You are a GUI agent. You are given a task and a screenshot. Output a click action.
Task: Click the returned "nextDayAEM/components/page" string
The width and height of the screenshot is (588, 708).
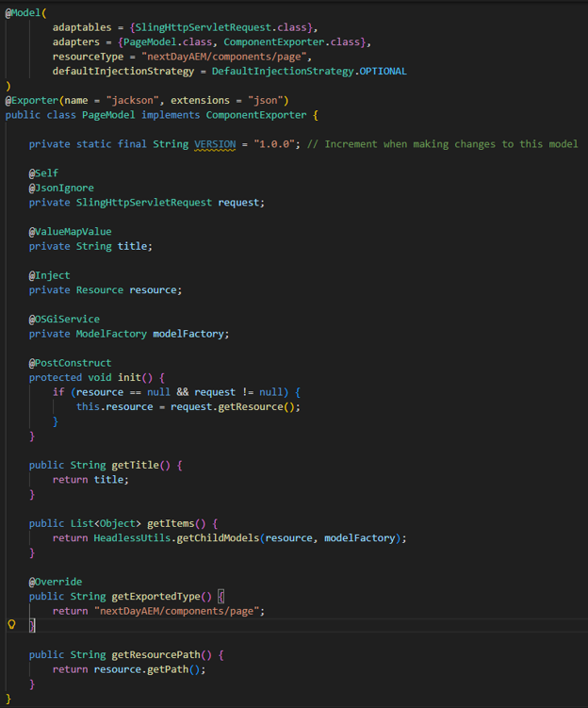pos(176,612)
